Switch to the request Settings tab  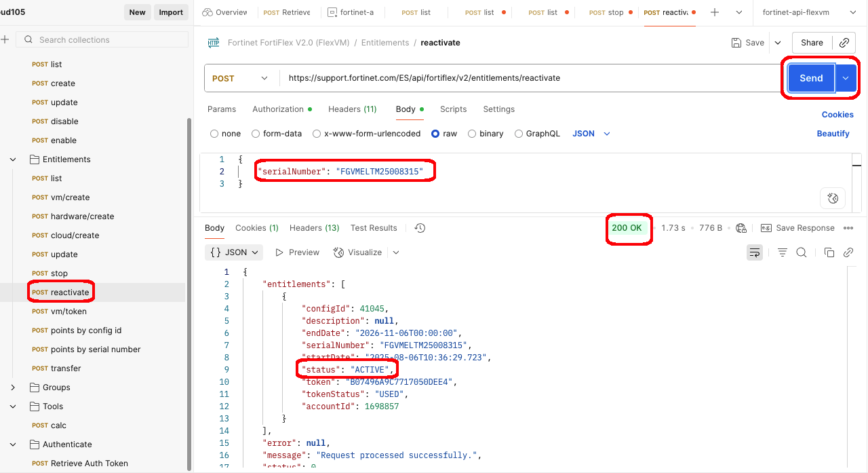pyautogui.click(x=498, y=109)
